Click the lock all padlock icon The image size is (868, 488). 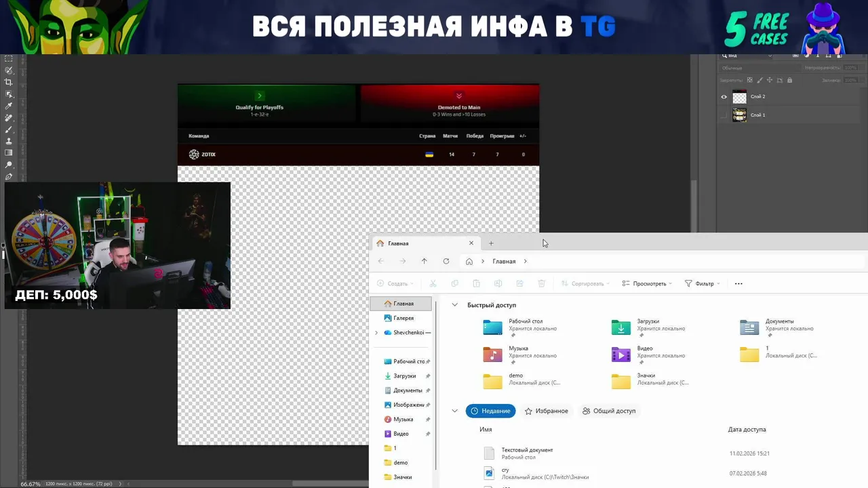(x=789, y=80)
